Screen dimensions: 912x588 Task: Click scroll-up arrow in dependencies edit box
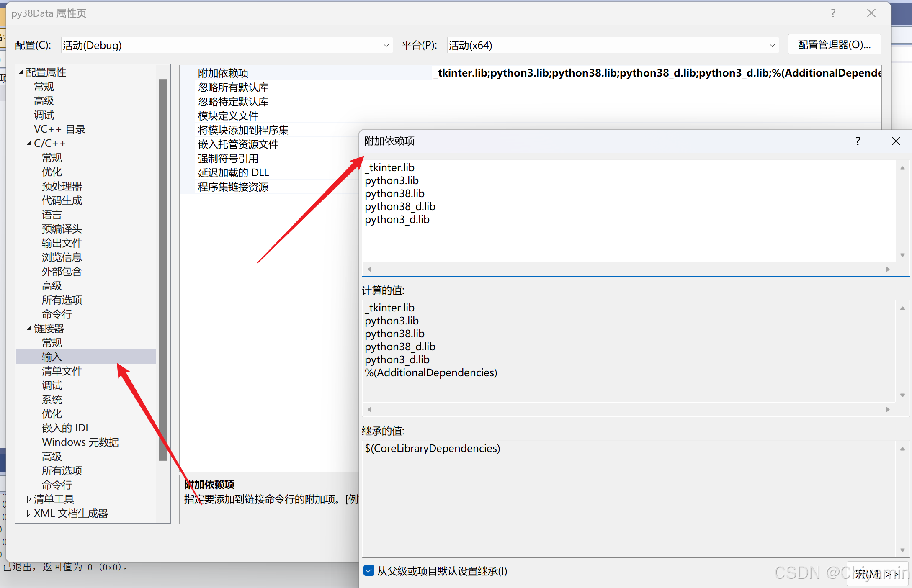[902, 168]
